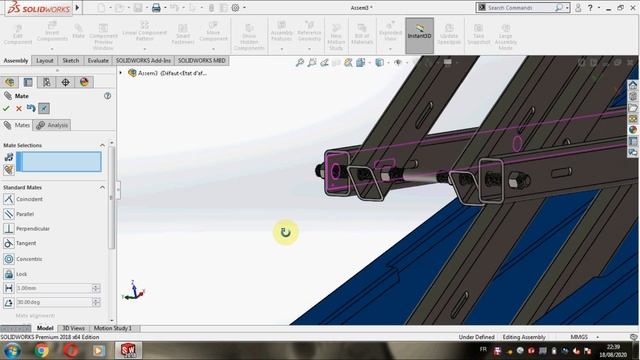
Task: Click the Print icon in quick toolbar
Action: click(x=156, y=8)
